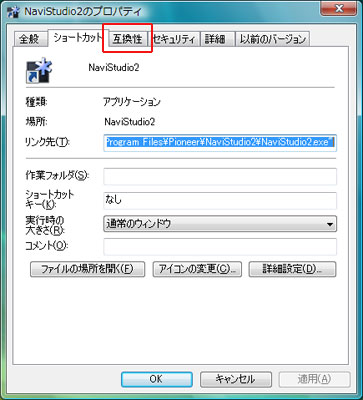Click the コメント input field
Image resolution: width=363 pixels, height=400 pixels.
coord(220,246)
